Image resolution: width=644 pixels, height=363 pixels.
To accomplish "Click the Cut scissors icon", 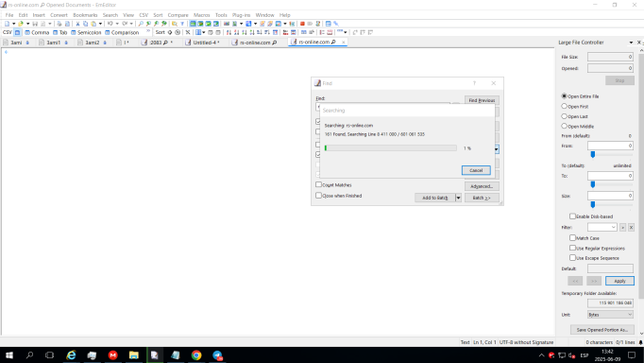I will coord(77,24).
